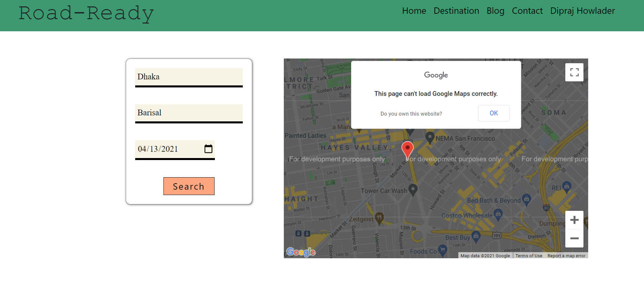Navigate to the Destination page

pyautogui.click(x=456, y=10)
